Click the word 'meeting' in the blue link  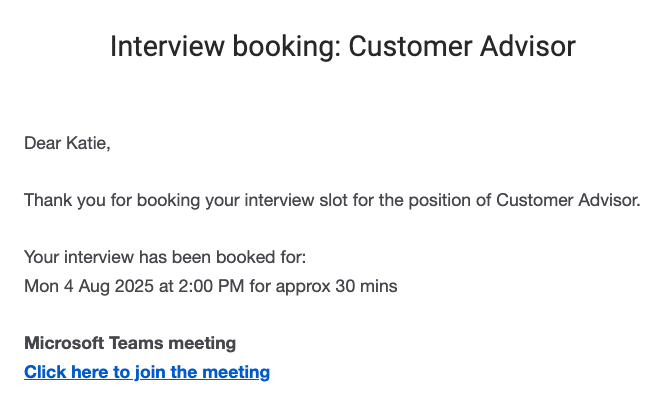[236, 372]
